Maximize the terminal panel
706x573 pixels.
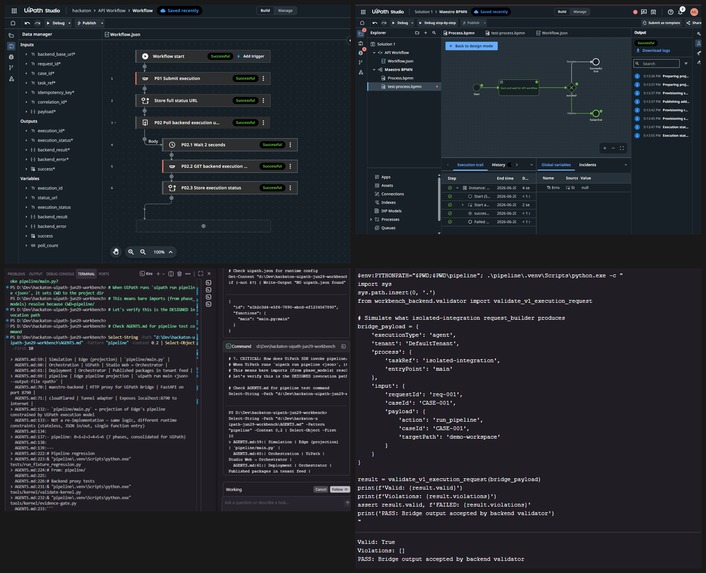point(200,274)
